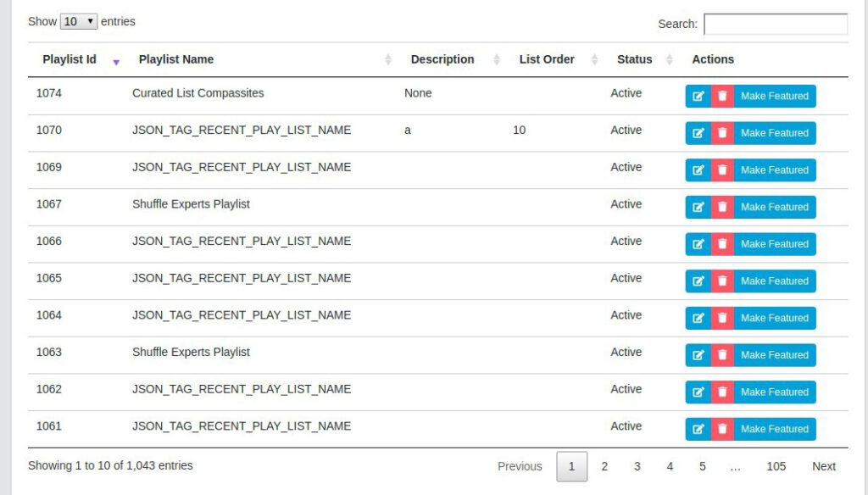Make playlist 1069 featured

(775, 170)
